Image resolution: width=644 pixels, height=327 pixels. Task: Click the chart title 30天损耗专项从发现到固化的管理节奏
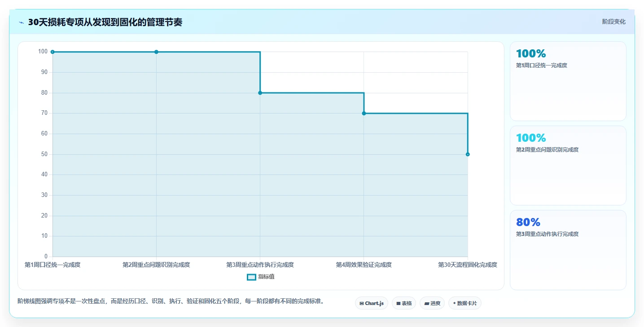pyautogui.click(x=105, y=22)
